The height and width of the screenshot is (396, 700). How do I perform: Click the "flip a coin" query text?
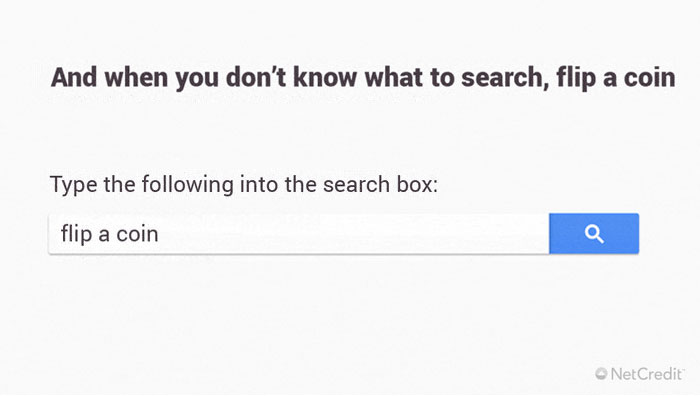pos(109,233)
